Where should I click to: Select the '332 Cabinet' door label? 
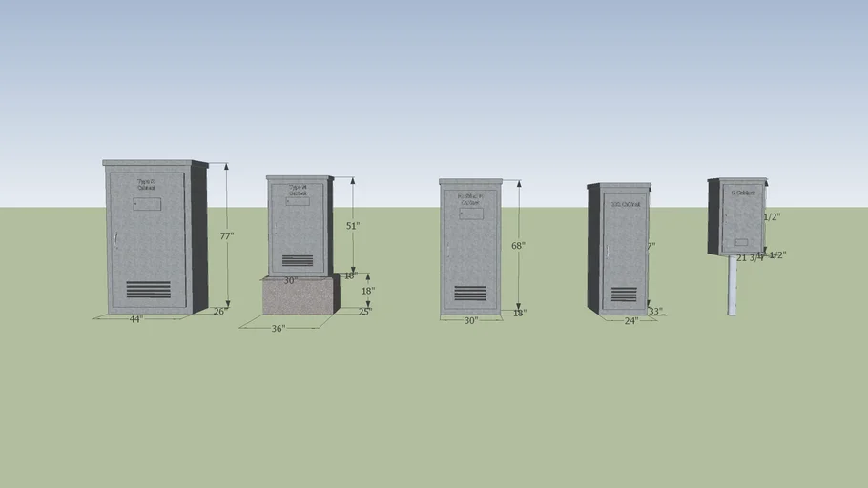click(x=626, y=204)
